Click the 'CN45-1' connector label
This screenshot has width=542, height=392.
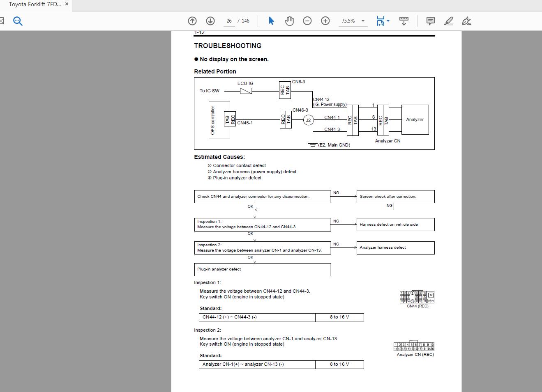pyautogui.click(x=245, y=123)
